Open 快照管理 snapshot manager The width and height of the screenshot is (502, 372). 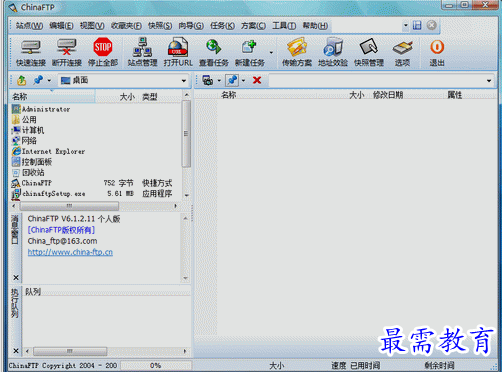369,53
